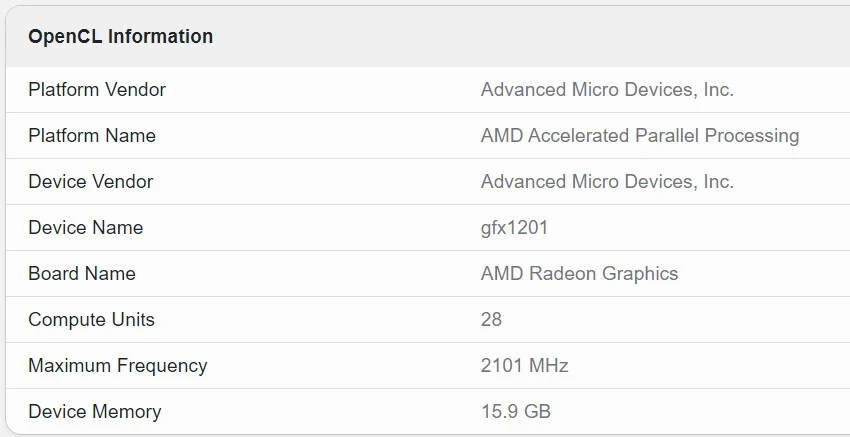Click the Platform Name label
Image resolution: width=850 pixels, height=437 pixels.
pos(92,136)
